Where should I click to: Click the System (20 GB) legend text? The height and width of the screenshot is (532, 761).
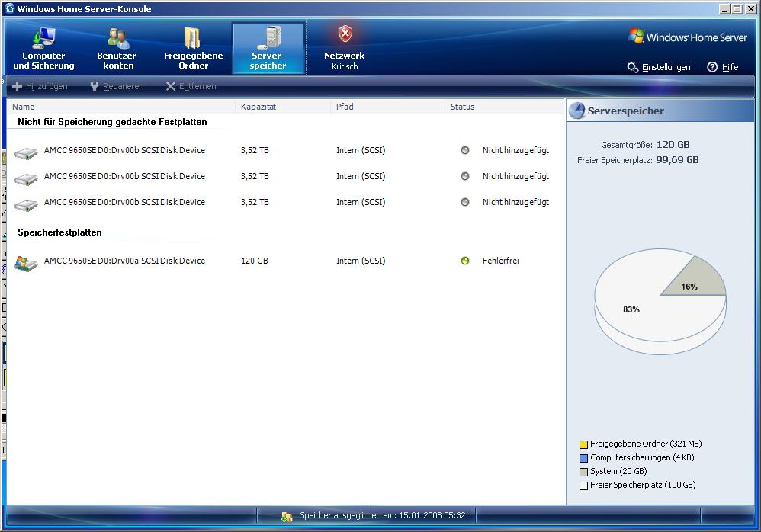click(618, 471)
